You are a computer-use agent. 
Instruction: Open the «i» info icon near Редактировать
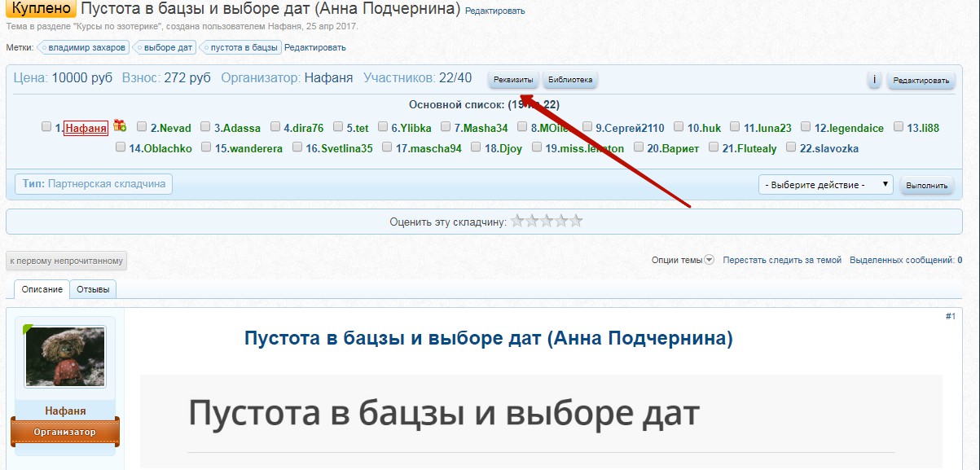click(x=875, y=81)
